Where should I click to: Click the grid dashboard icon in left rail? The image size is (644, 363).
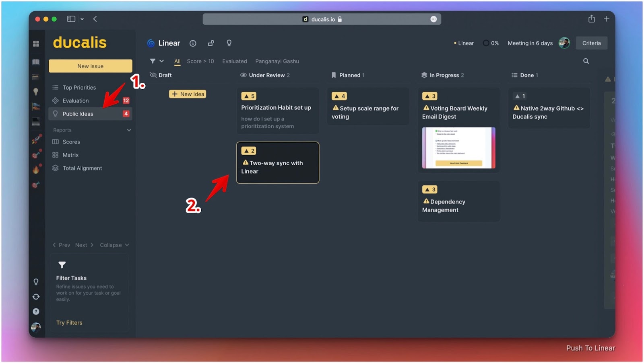(36, 43)
